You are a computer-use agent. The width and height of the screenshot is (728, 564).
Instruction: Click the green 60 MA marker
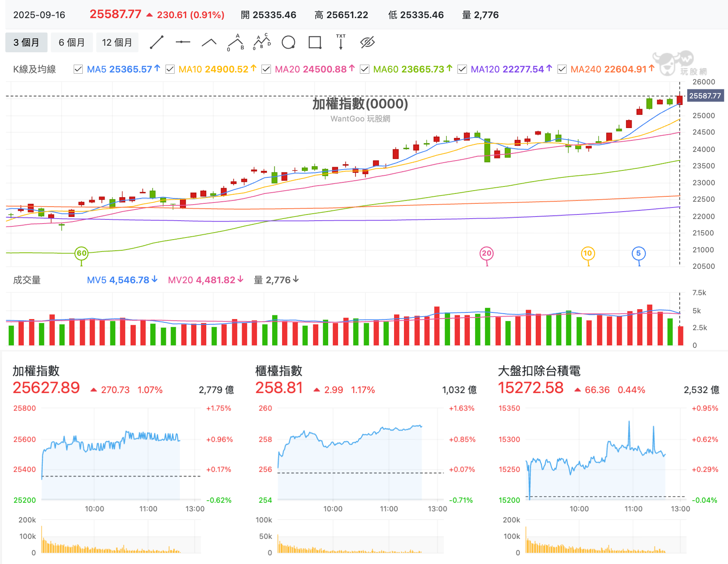82,253
